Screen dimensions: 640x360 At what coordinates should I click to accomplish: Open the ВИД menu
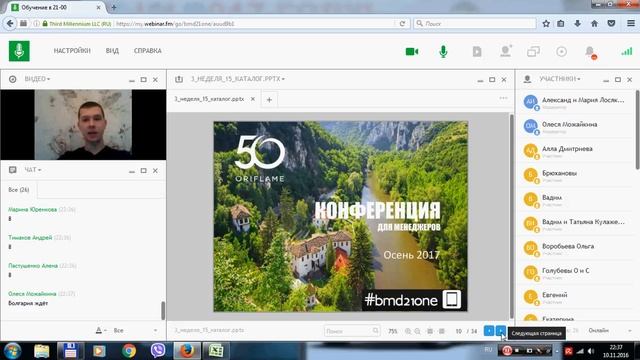[112, 51]
